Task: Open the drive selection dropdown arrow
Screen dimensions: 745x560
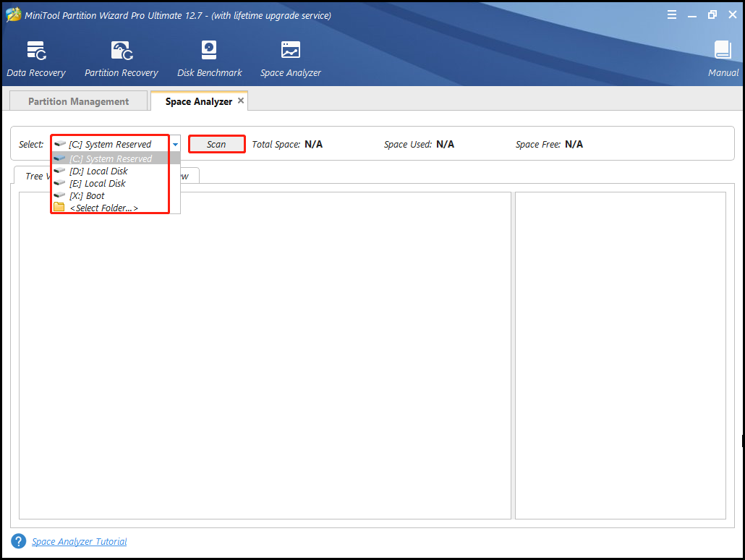Action: pyautogui.click(x=174, y=144)
